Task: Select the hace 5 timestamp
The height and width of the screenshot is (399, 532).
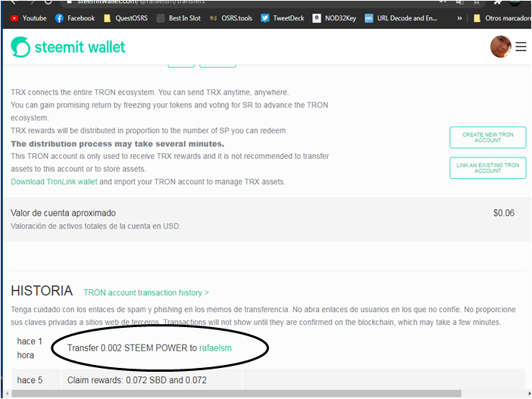Action: pos(30,380)
